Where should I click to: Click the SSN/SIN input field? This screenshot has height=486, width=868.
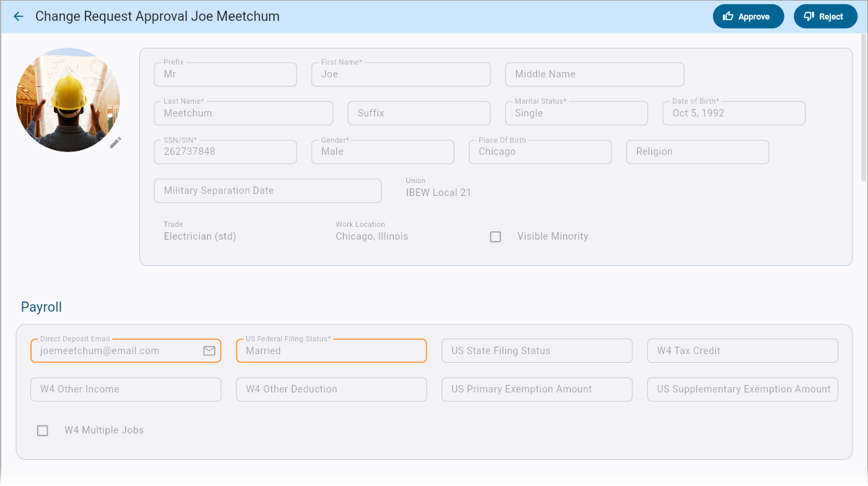click(x=225, y=152)
